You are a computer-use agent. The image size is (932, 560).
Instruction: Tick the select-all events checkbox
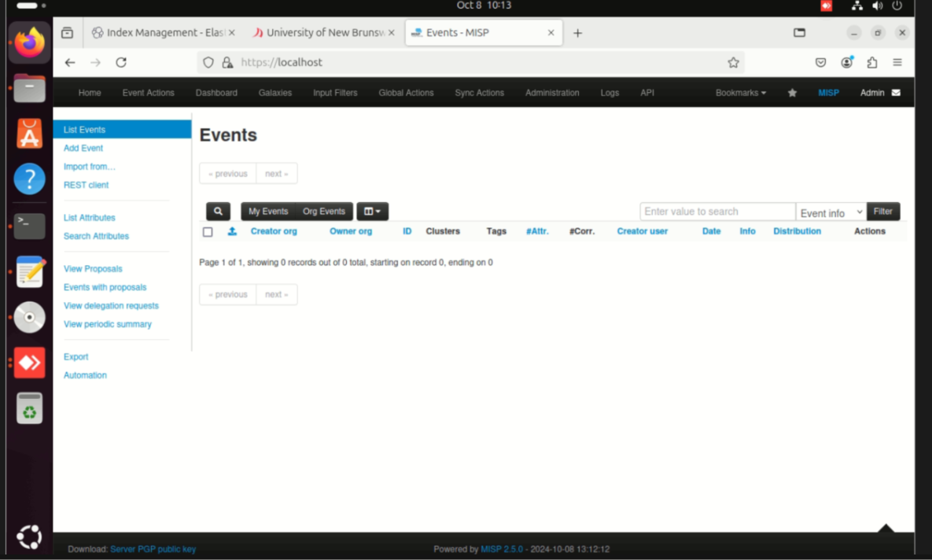click(208, 232)
